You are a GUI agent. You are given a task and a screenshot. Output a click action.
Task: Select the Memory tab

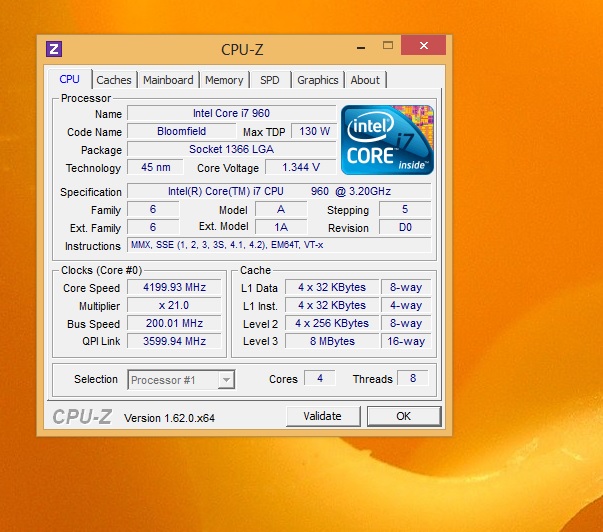click(x=224, y=80)
